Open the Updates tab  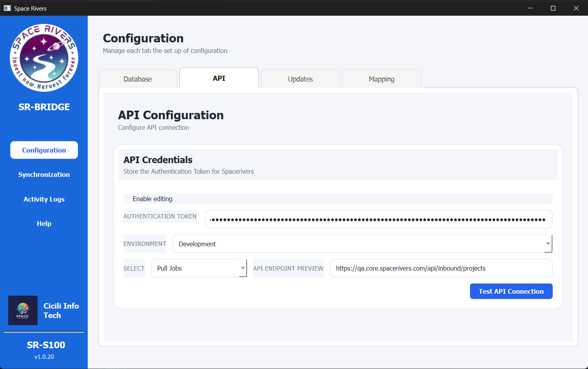click(300, 79)
